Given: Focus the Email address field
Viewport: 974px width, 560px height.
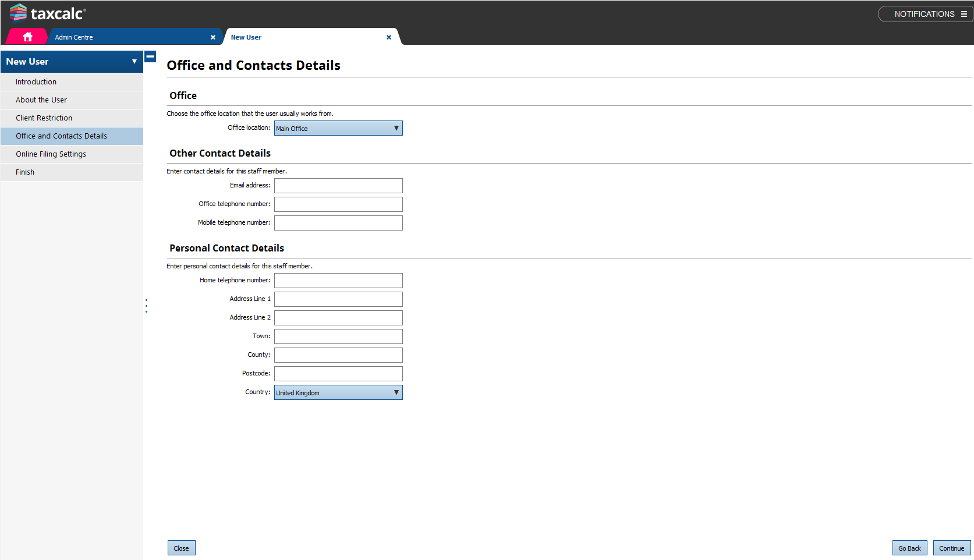Looking at the screenshot, I should [338, 186].
